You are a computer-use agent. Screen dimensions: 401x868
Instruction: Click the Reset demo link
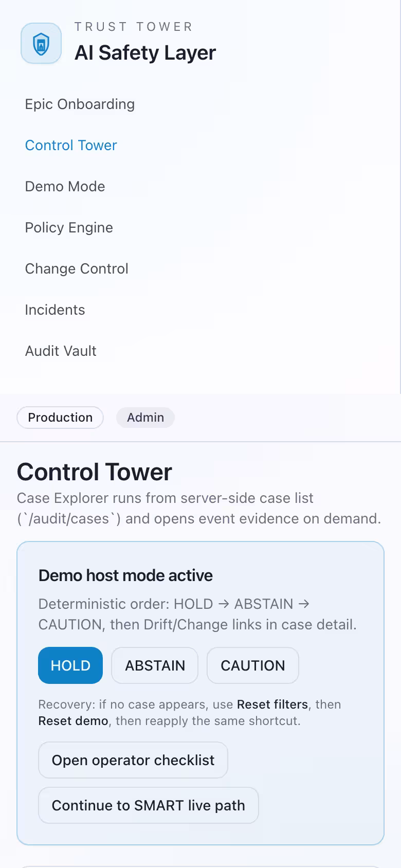(72, 720)
